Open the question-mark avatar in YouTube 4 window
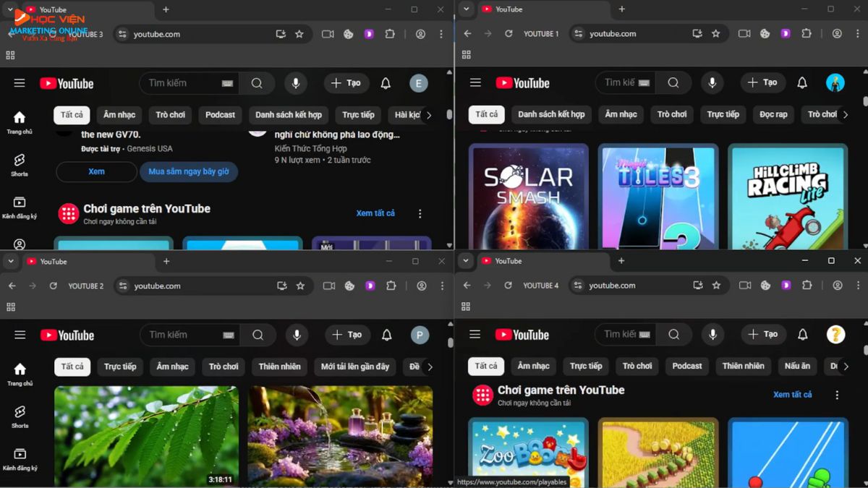 point(835,334)
